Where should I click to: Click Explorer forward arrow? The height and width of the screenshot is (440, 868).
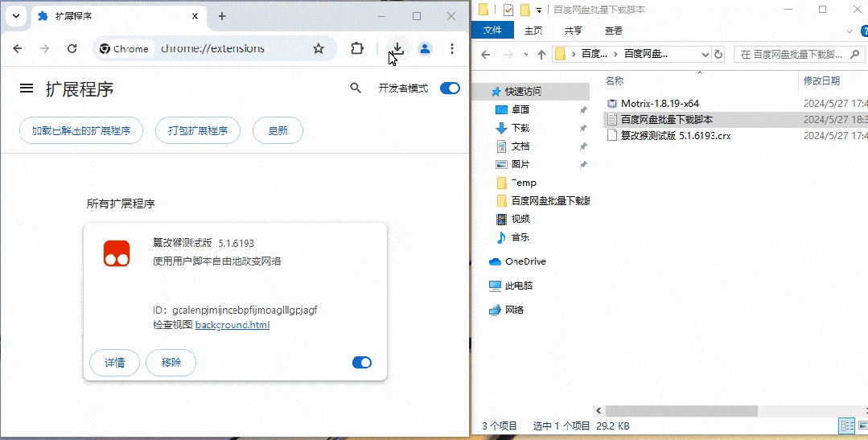[x=508, y=54]
